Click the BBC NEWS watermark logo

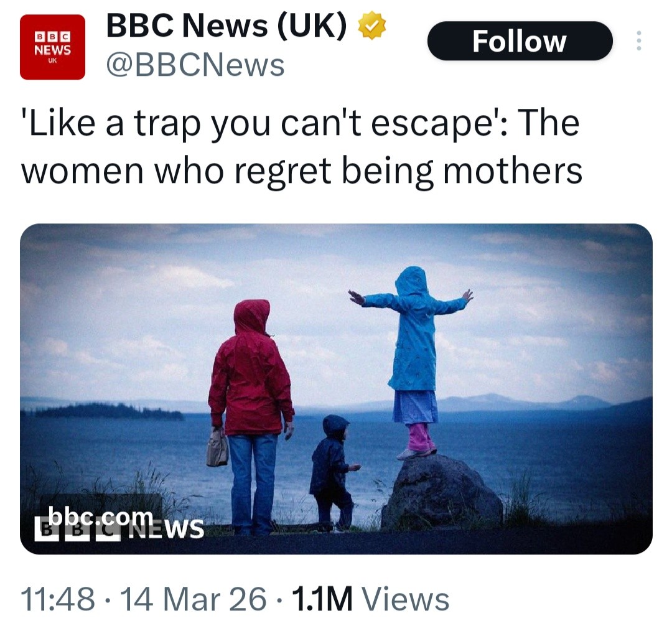click(119, 528)
